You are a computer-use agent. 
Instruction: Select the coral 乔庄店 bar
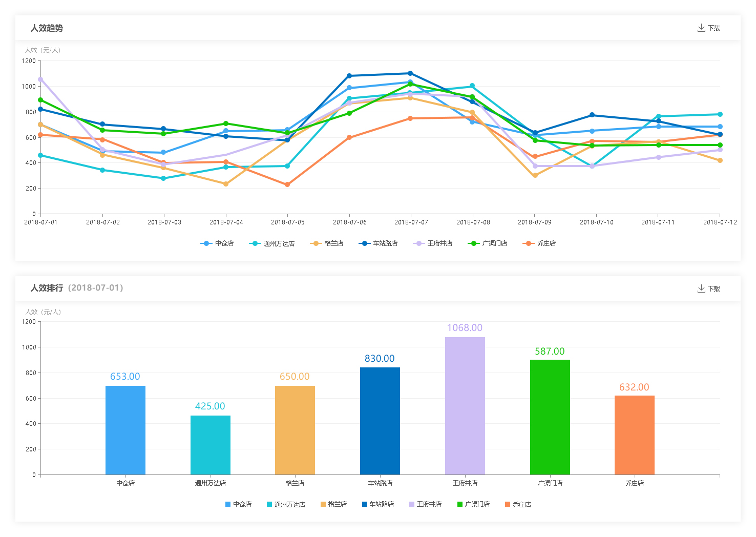(635, 435)
